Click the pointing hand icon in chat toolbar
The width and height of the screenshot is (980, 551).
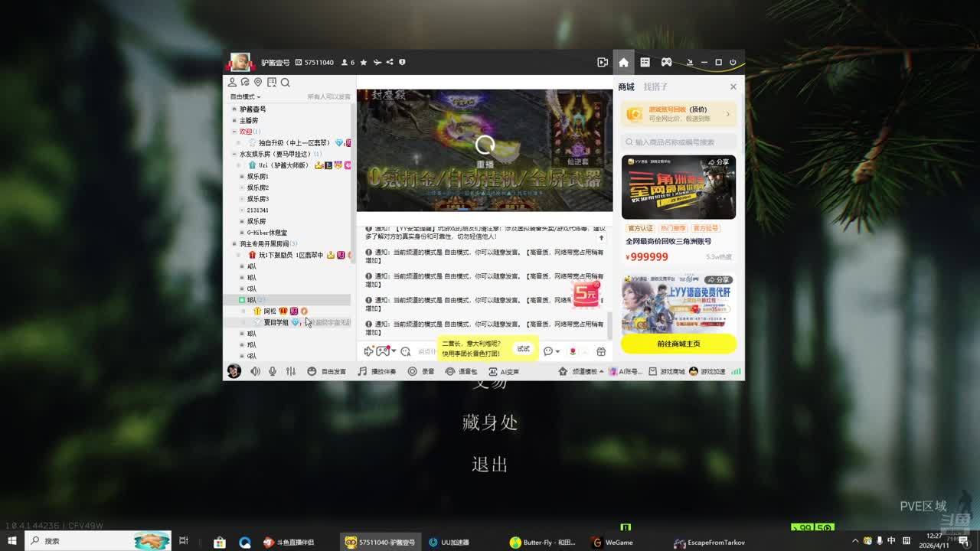pos(368,351)
